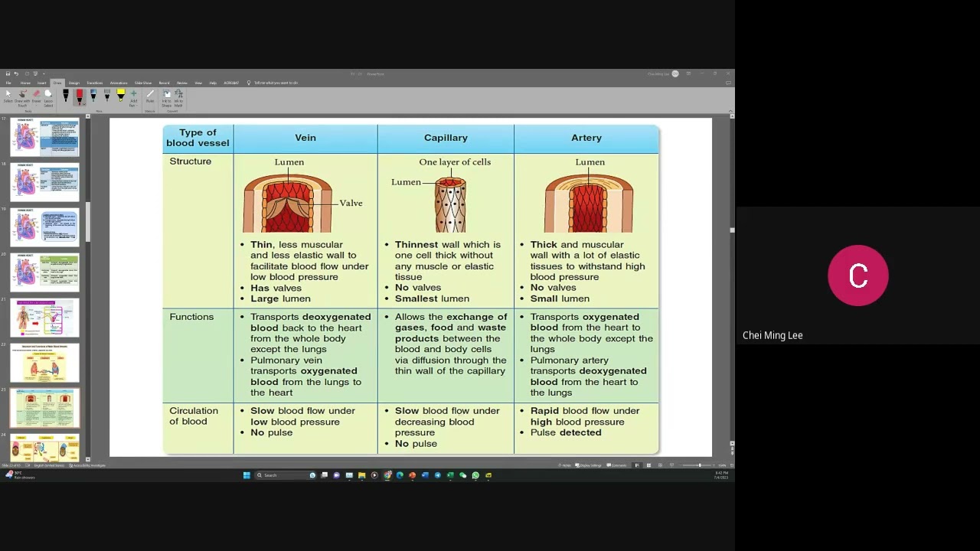Switch to Reading View icon
This screenshot has width=980, height=551.
(661, 465)
